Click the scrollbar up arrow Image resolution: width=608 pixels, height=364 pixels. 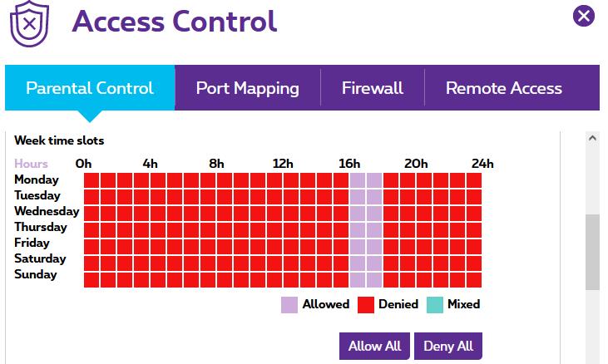592,138
